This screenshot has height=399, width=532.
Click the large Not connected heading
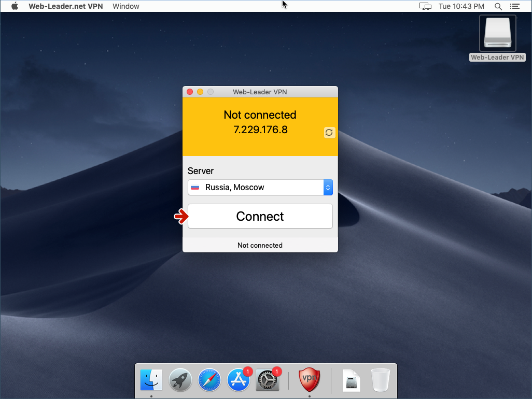260,115
